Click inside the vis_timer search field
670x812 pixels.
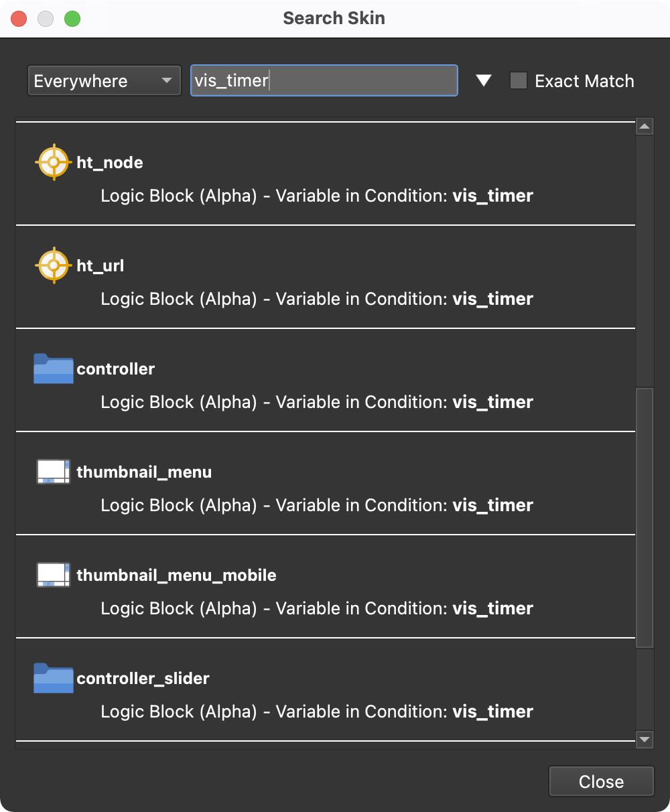324,80
